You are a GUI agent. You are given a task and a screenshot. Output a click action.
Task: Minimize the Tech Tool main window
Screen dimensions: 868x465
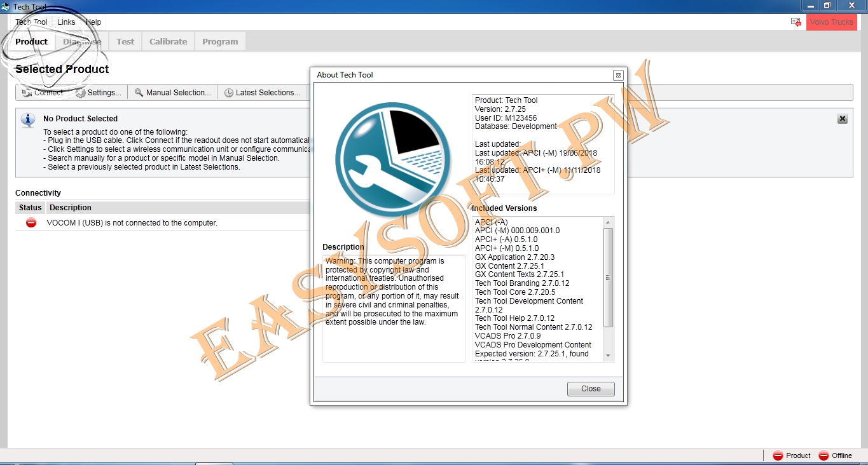(810, 6)
